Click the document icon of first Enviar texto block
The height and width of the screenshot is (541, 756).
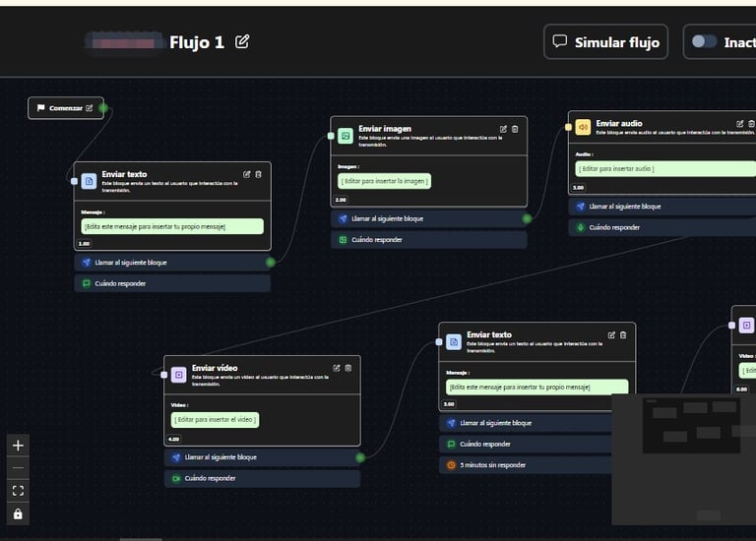[89, 181]
